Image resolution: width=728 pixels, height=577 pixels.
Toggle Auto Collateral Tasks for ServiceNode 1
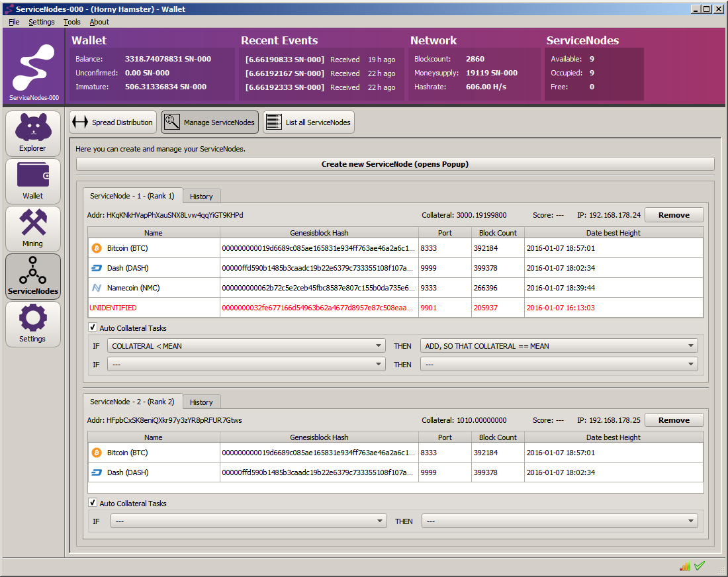(93, 328)
